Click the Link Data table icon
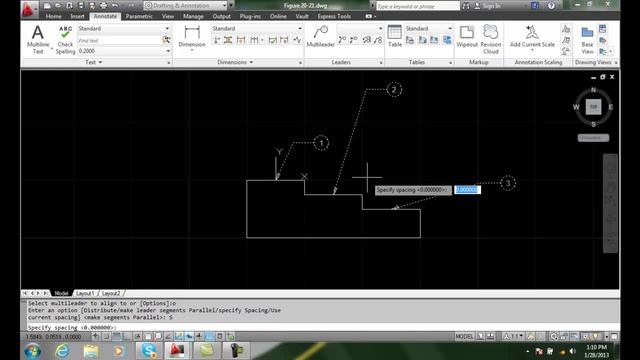The height and width of the screenshot is (360, 640). click(410, 40)
